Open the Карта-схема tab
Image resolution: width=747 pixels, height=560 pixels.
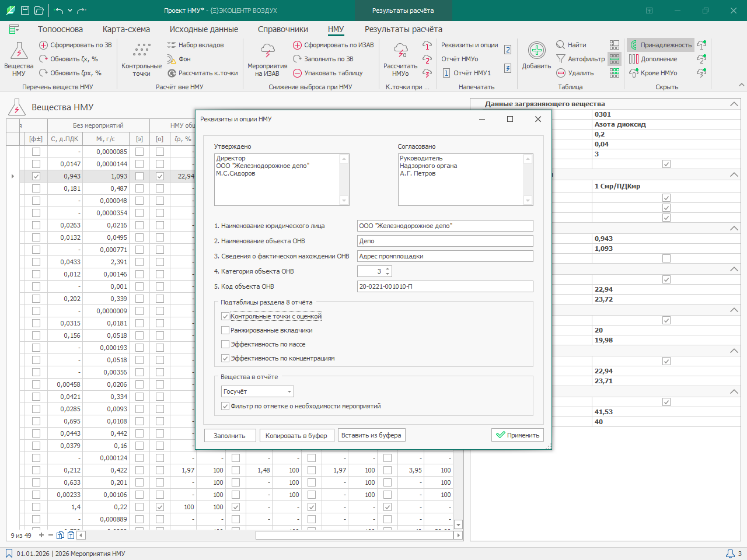tap(126, 29)
